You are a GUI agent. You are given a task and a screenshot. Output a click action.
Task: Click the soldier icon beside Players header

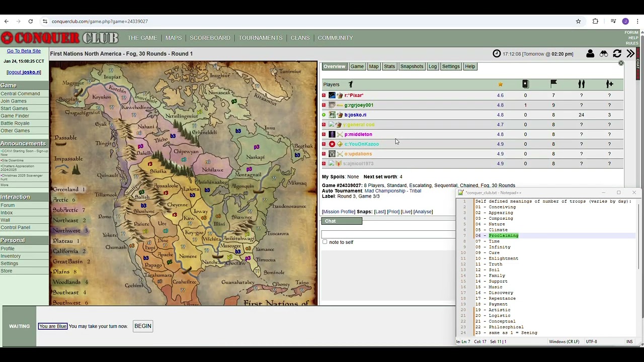pyautogui.click(x=351, y=84)
